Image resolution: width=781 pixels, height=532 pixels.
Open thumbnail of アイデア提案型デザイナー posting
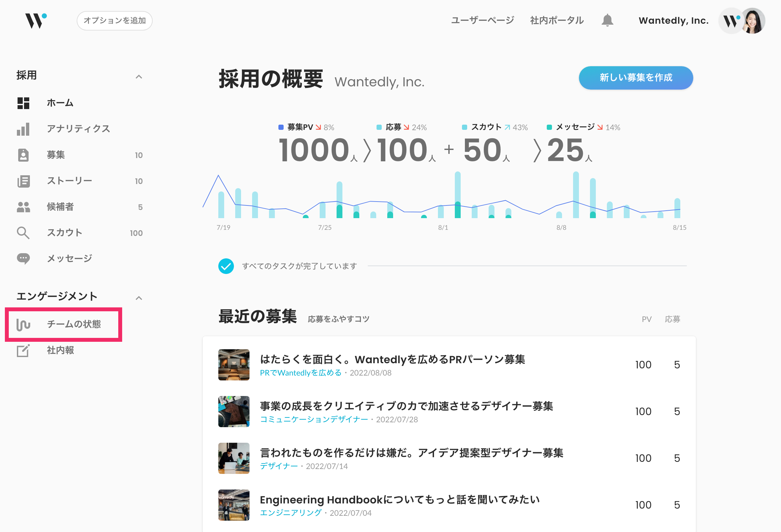pos(234,458)
